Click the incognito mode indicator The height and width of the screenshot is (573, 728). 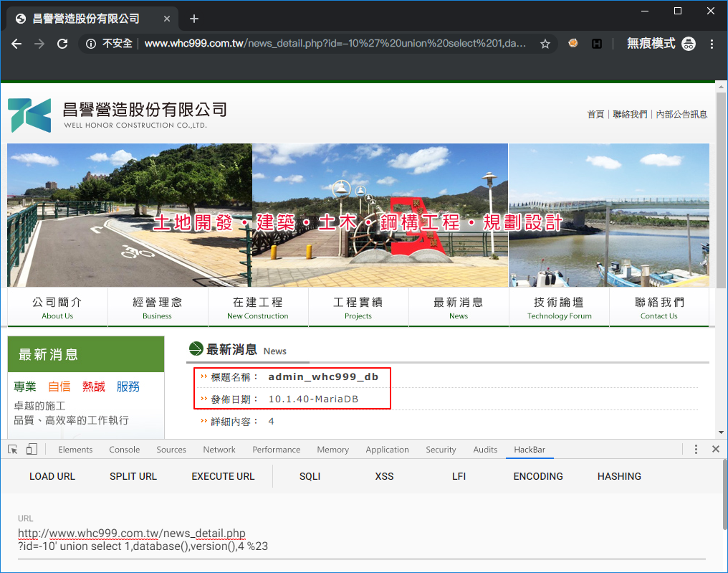[661, 44]
